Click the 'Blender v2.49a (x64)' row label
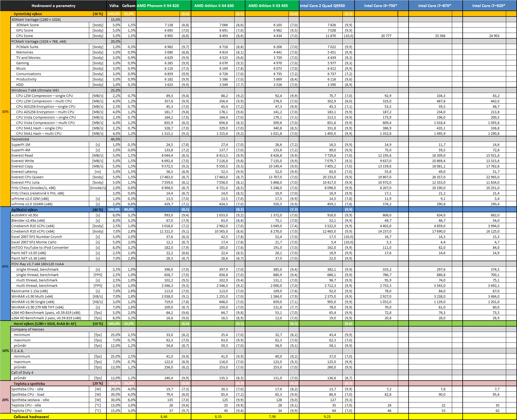 click(28, 220)
